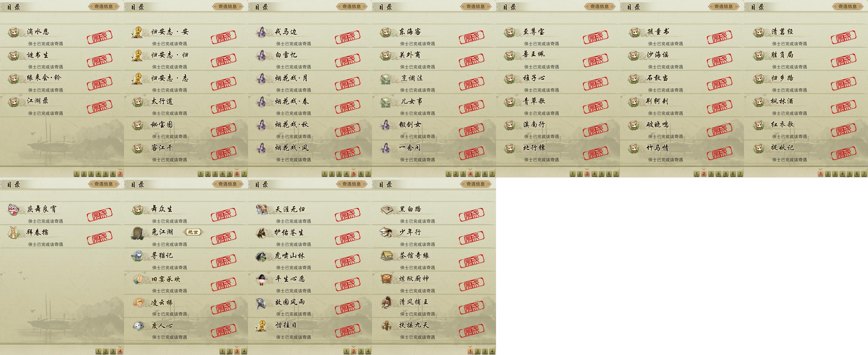The image size is (868, 355).
Task: Select the 拜春播 rabbit icon
Action: 14,233
